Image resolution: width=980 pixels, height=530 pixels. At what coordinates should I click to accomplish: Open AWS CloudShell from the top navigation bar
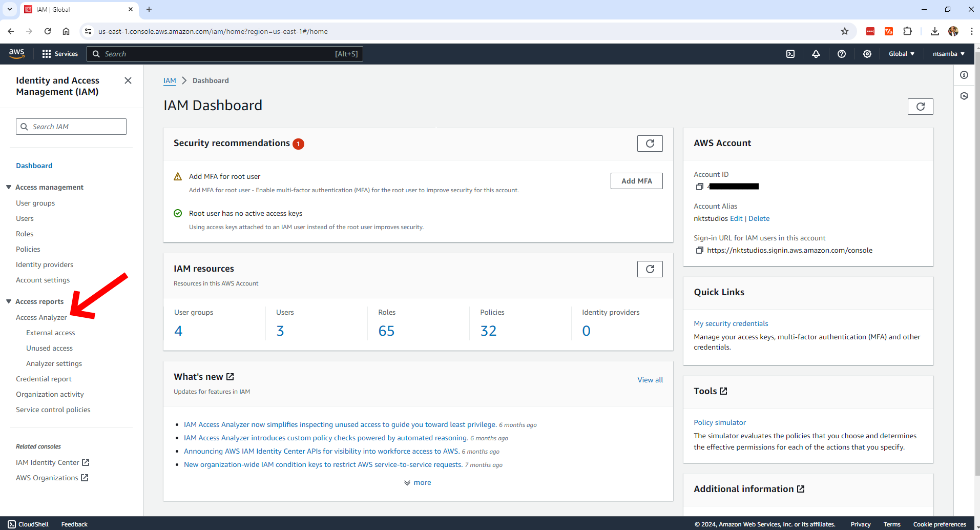(790, 54)
